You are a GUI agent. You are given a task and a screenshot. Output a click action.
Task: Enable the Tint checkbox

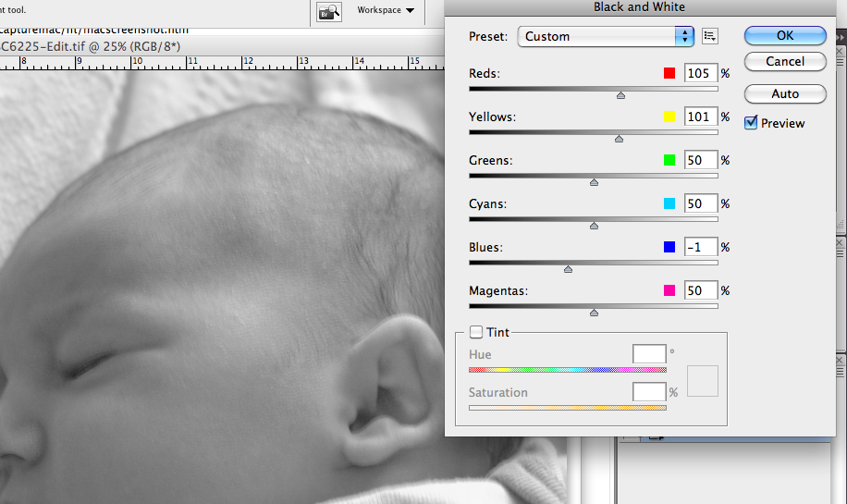coord(476,332)
